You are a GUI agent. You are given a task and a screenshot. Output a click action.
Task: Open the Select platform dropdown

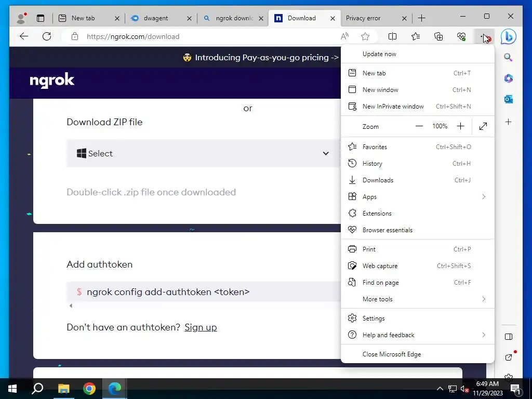203,153
